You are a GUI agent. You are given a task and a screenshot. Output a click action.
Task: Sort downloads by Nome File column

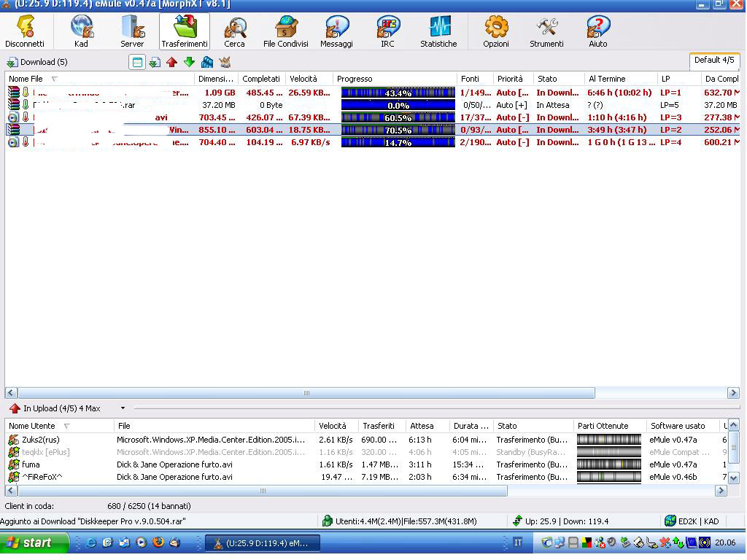(x=99, y=79)
